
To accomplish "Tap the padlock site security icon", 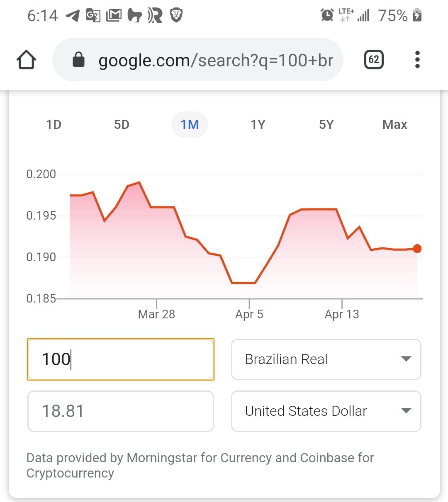I will click(x=78, y=60).
